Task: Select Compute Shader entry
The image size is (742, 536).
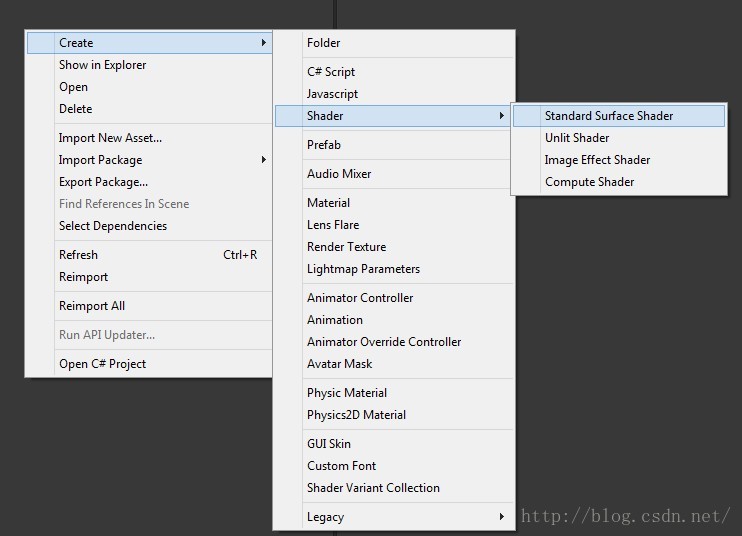Action: pyautogui.click(x=619, y=182)
